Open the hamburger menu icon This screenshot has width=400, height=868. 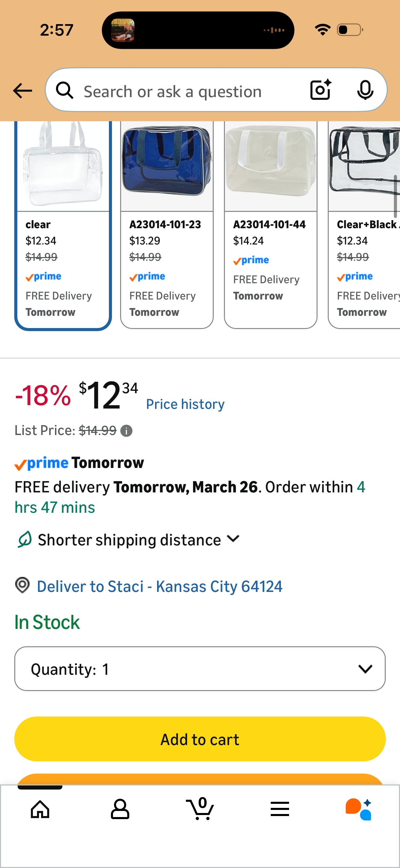(x=280, y=809)
